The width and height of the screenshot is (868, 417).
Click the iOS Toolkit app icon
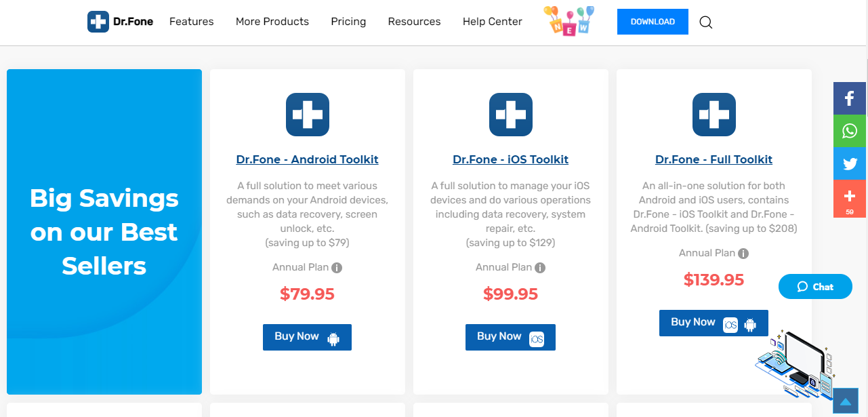coord(511,115)
